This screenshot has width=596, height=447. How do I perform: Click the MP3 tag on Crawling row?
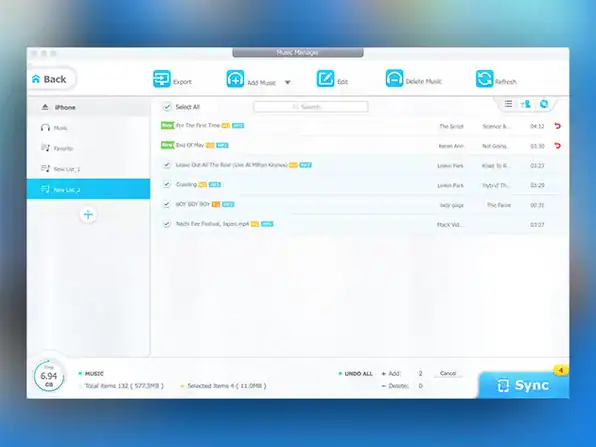(215, 185)
